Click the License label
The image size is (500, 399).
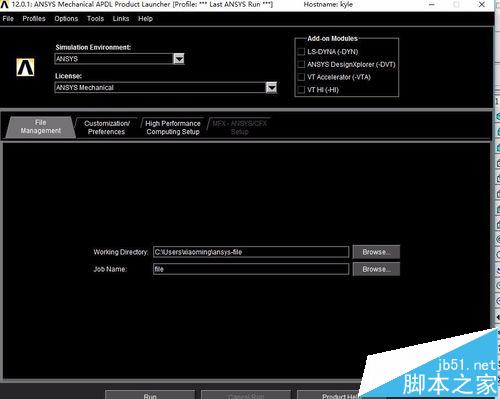tap(69, 76)
